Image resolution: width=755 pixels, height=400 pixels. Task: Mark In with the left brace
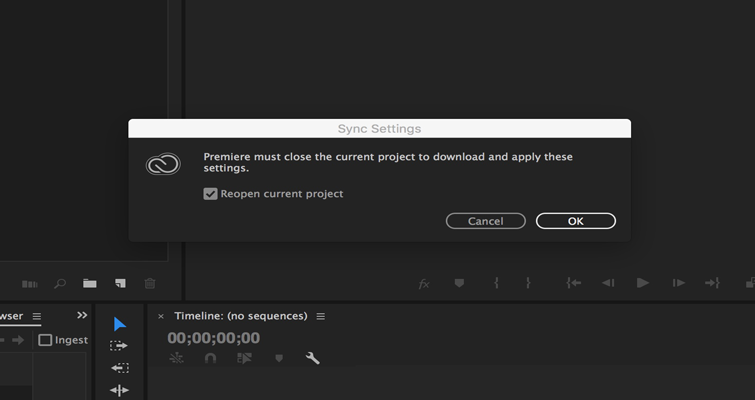pyautogui.click(x=496, y=283)
